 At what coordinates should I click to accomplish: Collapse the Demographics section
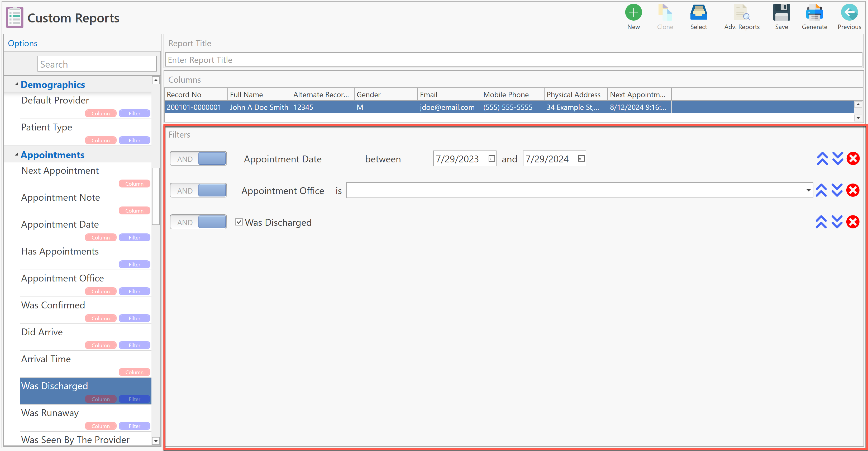(17, 84)
